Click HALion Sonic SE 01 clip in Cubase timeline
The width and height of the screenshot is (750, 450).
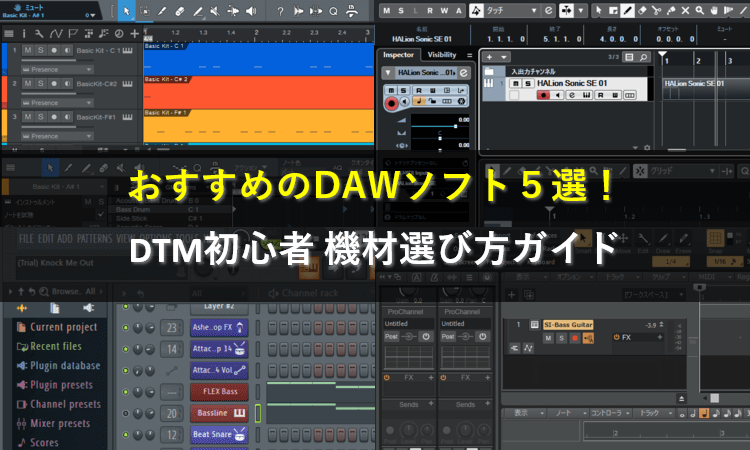coord(706,89)
